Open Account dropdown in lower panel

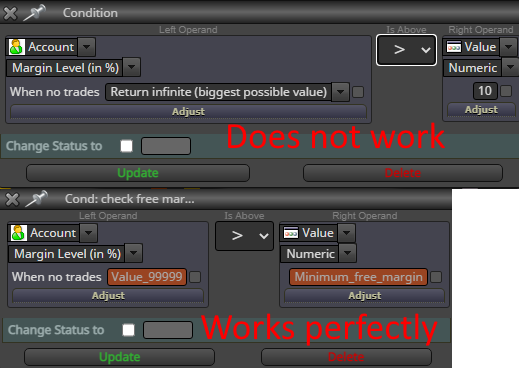(89, 233)
